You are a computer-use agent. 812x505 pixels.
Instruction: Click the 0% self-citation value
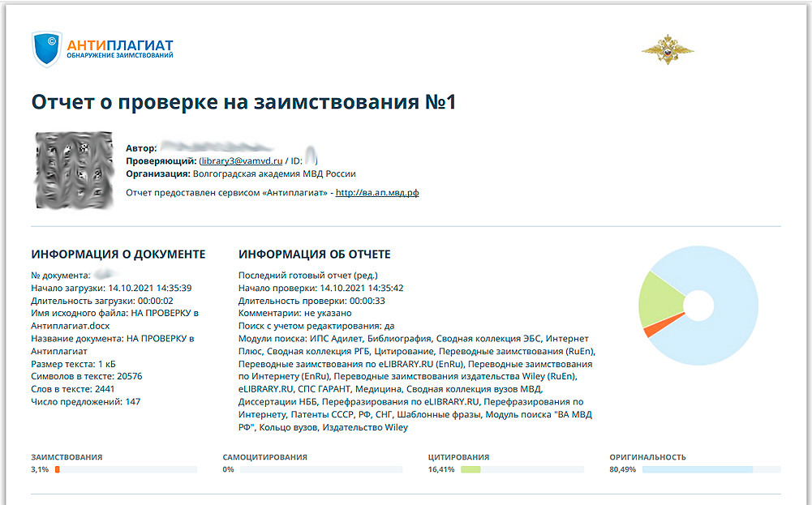pos(229,469)
